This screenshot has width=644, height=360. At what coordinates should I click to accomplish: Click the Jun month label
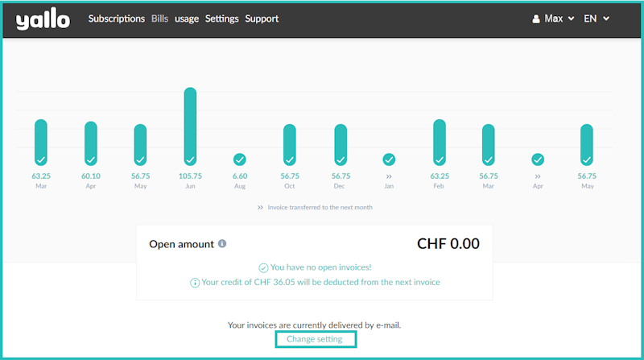190,186
